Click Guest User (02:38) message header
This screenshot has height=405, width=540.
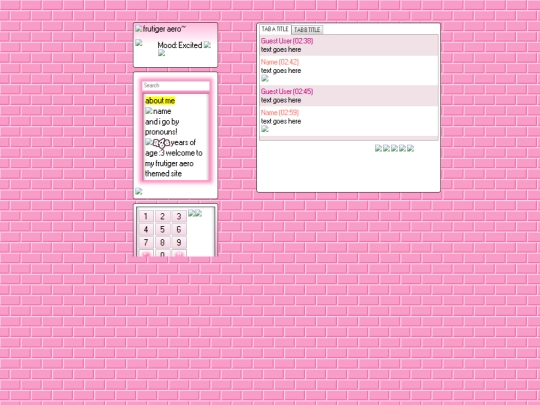click(287, 41)
